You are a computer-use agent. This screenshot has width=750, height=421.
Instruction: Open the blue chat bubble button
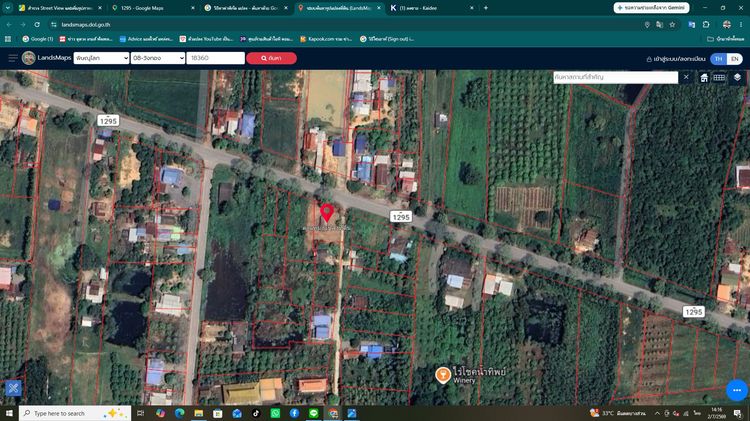tap(737, 390)
